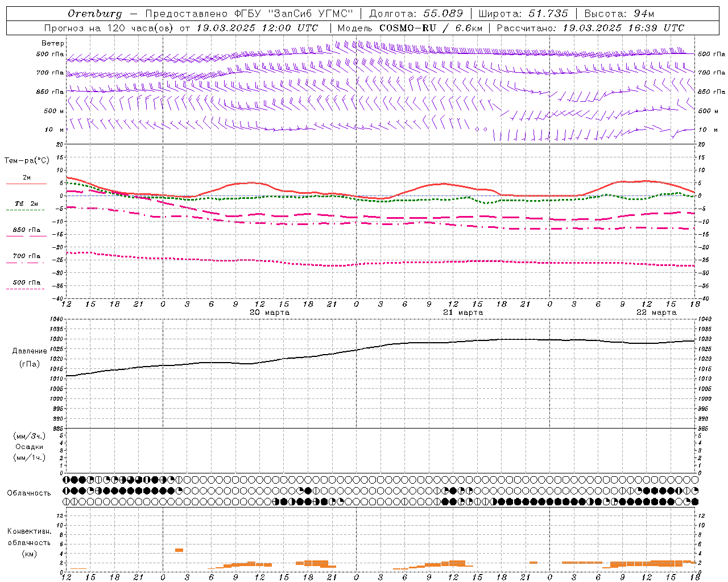Select the (мм/3ч.) precipitation unit label

coord(30,436)
